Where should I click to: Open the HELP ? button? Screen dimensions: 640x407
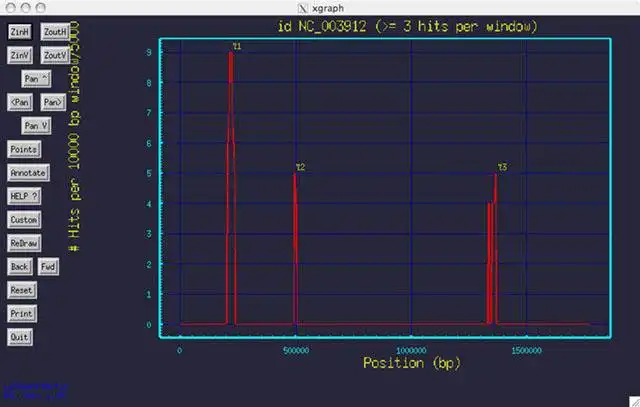tap(24, 196)
